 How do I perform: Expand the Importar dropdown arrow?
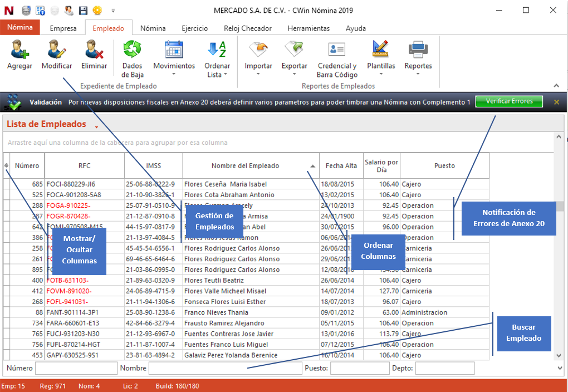258,74
